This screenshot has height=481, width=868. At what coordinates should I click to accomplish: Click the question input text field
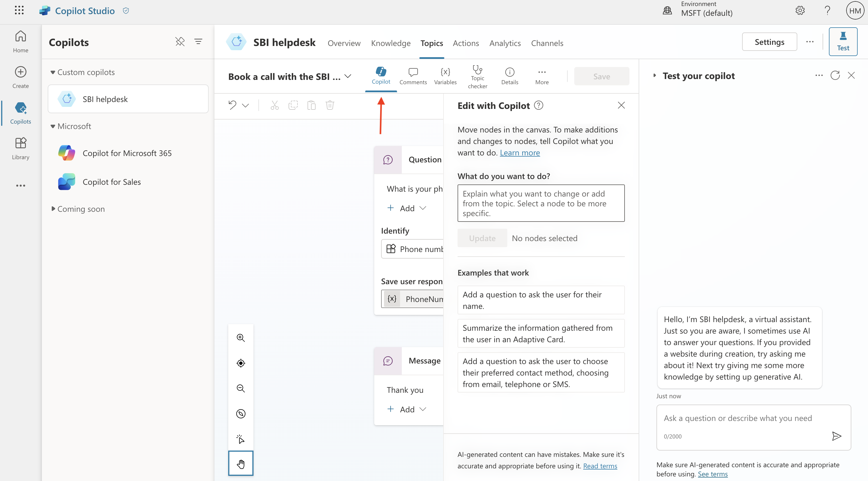(x=540, y=203)
